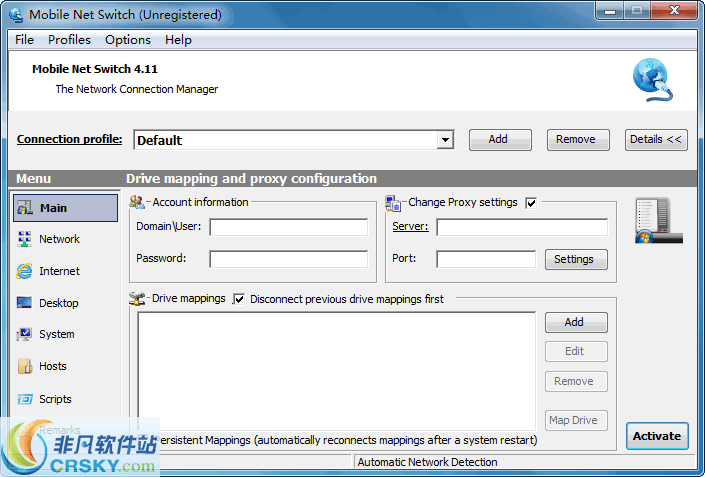The height and width of the screenshot is (477, 705).
Task: Focus the Domain\User input field
Action: tap(289, 227)
